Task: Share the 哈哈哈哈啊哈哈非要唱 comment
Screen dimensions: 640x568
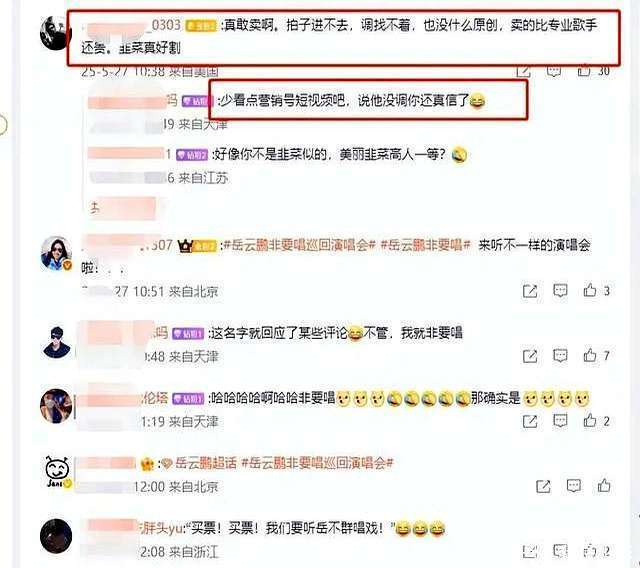Action: [530, 421]
